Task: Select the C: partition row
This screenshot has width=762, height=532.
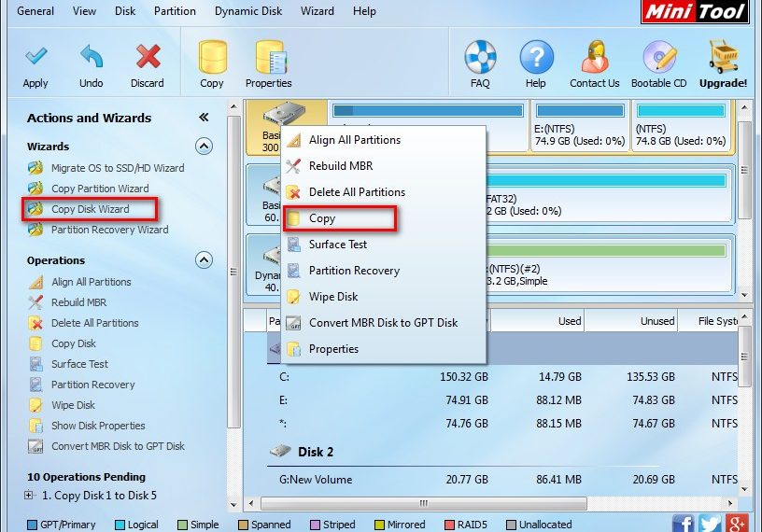Action: pyautogui.click(x=502, y=376)
